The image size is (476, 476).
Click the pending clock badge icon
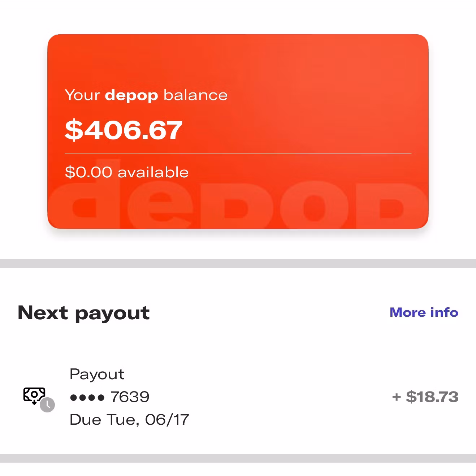pos(47,405)
